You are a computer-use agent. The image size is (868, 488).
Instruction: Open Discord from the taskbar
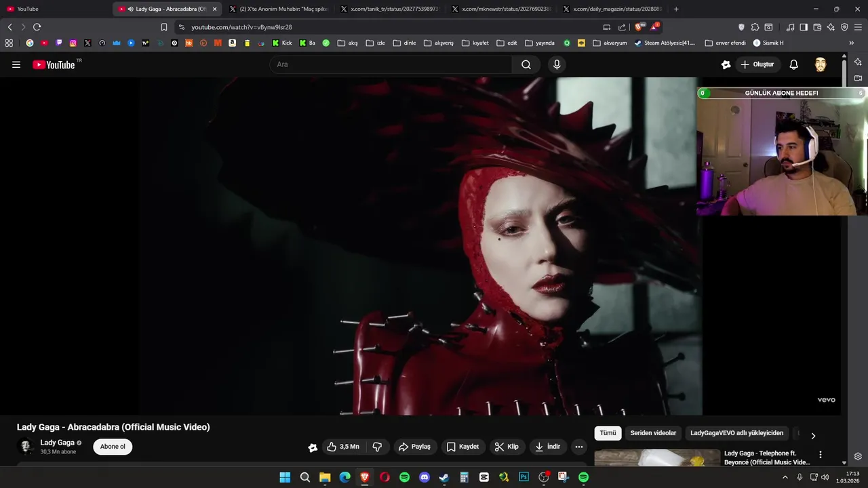(x=425, y=477)
